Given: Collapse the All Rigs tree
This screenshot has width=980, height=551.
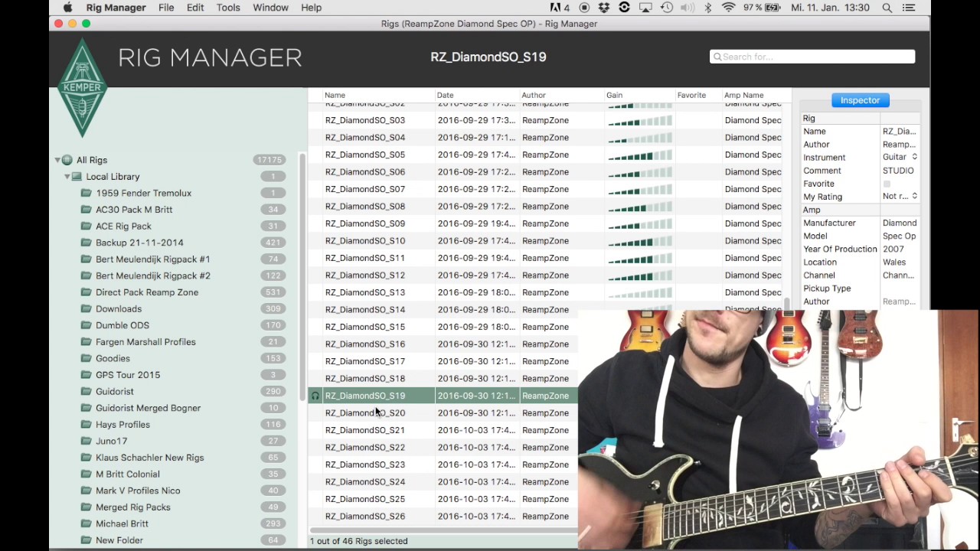Looking at the screenshot, I should (x=57, y=160).
